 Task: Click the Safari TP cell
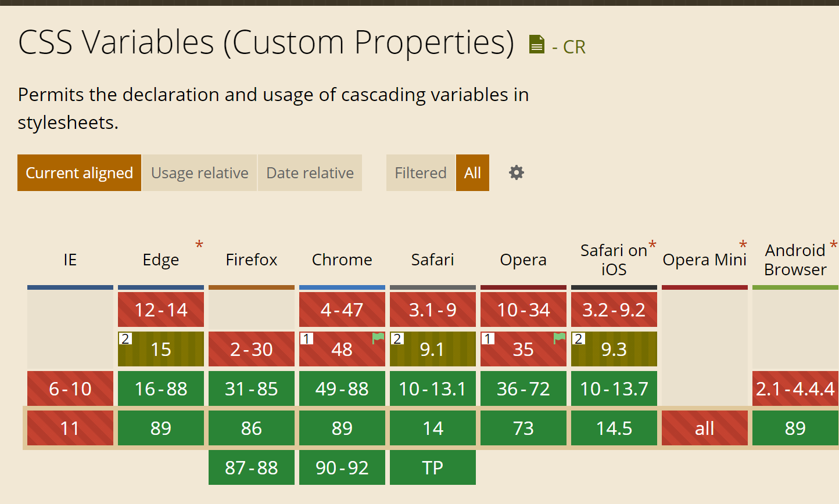(433, 467)
